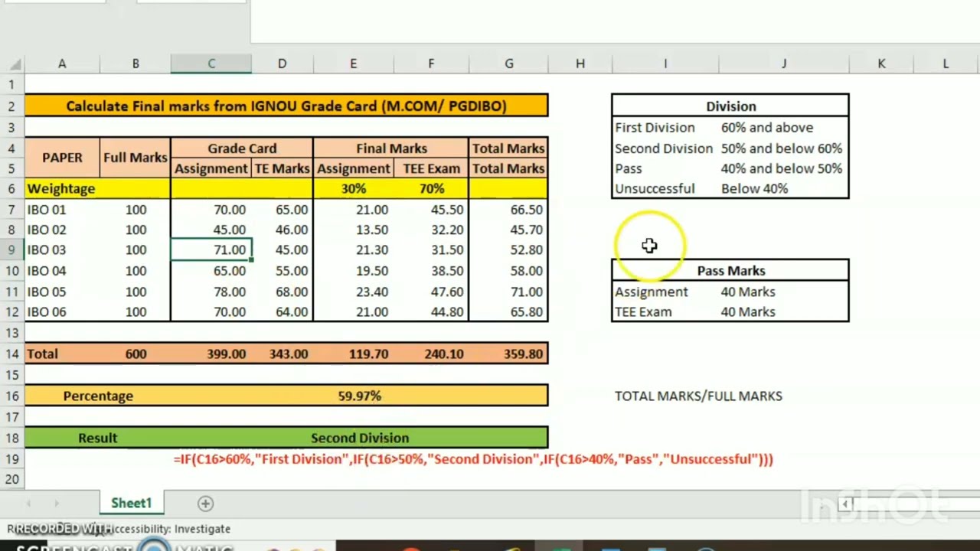Viewport: 980px width, 551px height.
Task: Select column D header
Action: (282, 64)
